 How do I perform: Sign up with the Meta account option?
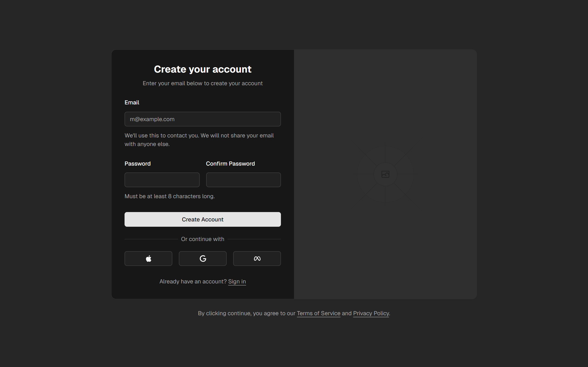coord(257,258)
